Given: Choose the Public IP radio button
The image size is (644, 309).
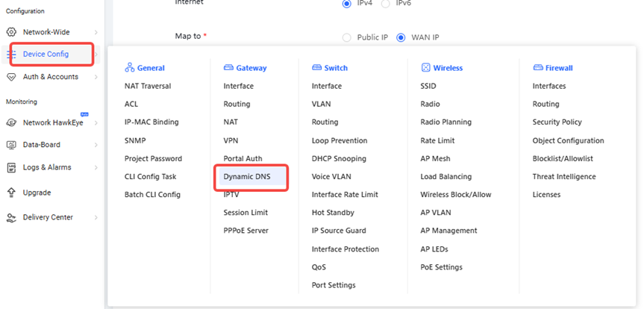Looking at the screenshot, I should click(346, 37).
